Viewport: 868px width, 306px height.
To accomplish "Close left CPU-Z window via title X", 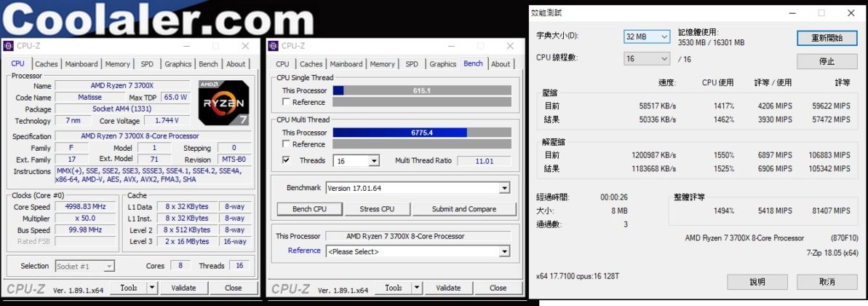I will 245,45.
